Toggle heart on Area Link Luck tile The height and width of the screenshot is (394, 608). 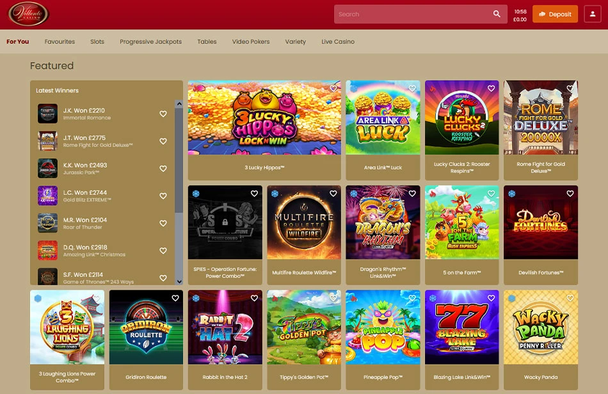412,88
